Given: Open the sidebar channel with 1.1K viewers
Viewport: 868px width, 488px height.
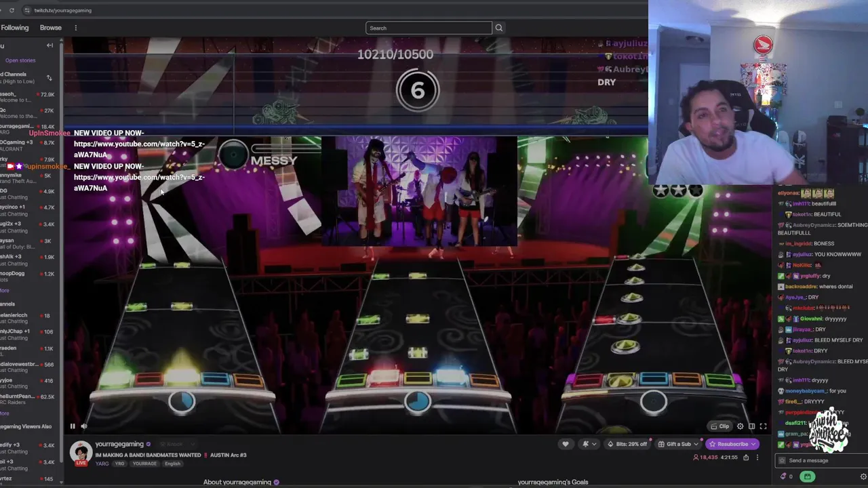Looking at the screenshot, I should (x=28, y=350).
